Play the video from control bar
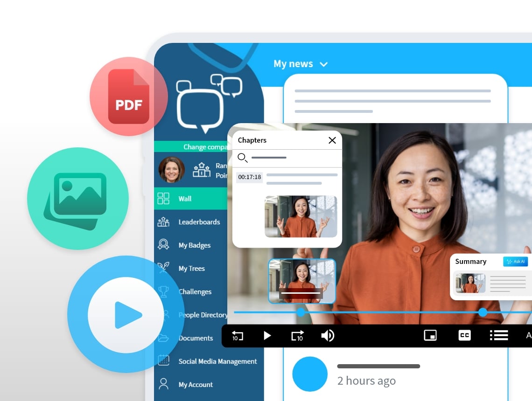The image size is (532, 401). pos(267,336)
